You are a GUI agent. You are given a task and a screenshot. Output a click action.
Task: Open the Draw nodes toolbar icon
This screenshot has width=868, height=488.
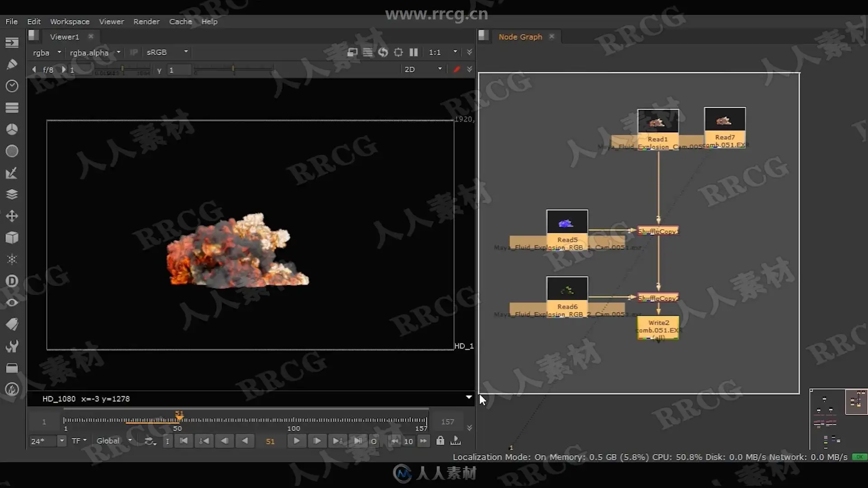click(x=12, y=64)
